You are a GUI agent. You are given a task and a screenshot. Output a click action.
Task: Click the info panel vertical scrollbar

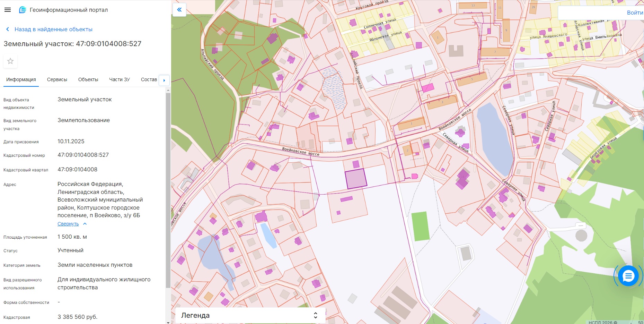[168, 190]
